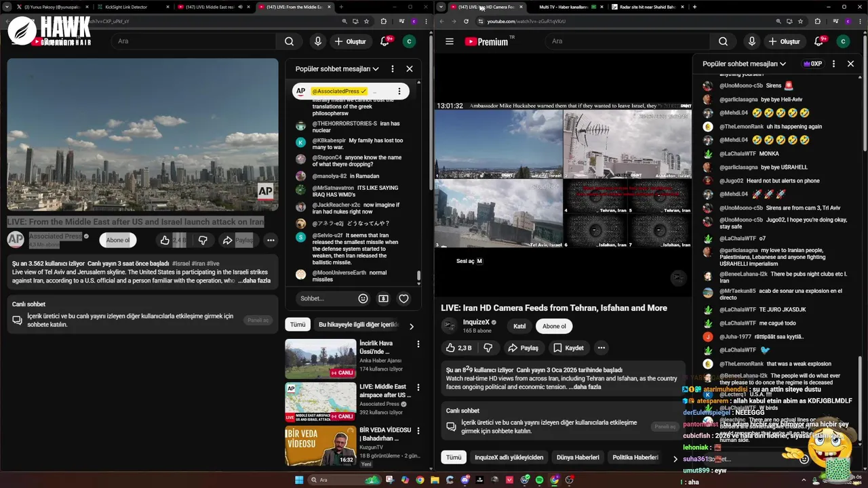
Task: Open the tab search dropdown in the left browser
Action: (x=7, y=7)
